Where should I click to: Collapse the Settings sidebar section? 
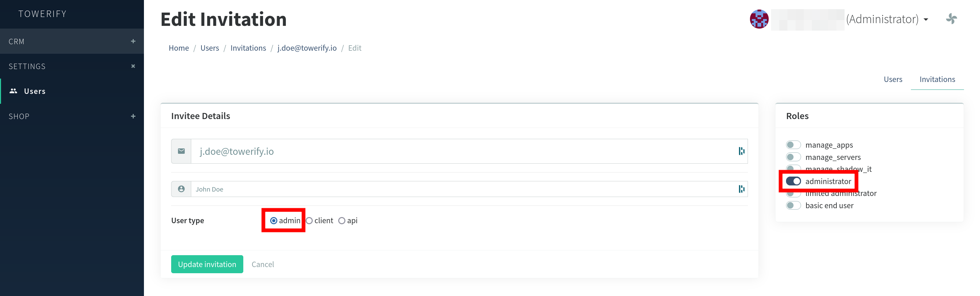pos(133,66)
